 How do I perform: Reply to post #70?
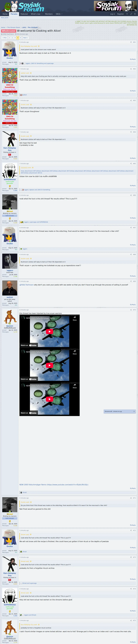[133, 488]
